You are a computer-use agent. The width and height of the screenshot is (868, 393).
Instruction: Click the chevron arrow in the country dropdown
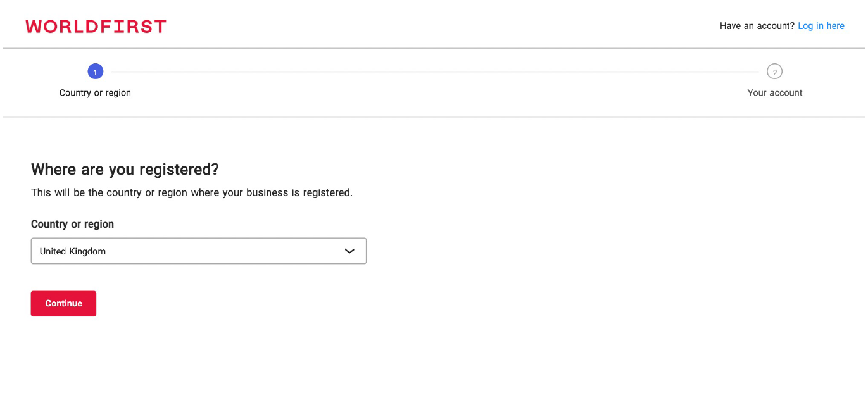pyautogui.click(x=349, y=251)
